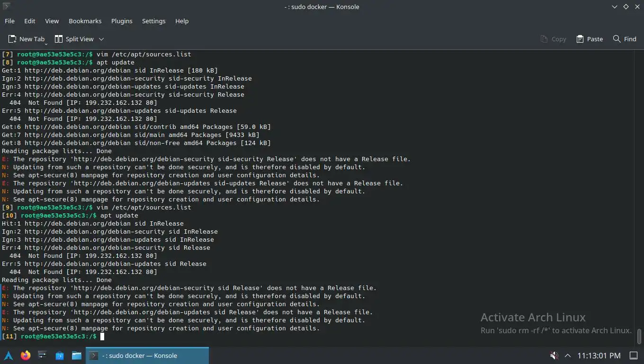Image resolution: width=644 pixels, height=364 pixels.
Task: Click the New Tab button
Action: coord(27,39)
